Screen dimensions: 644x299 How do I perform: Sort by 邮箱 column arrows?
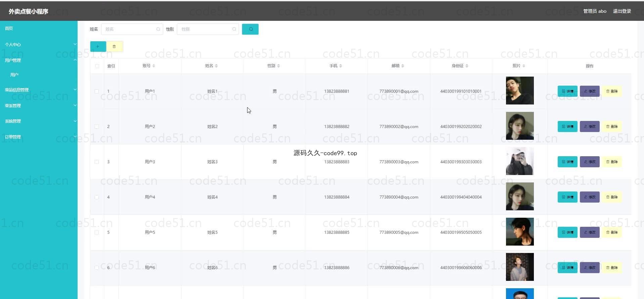coord(403,66)
